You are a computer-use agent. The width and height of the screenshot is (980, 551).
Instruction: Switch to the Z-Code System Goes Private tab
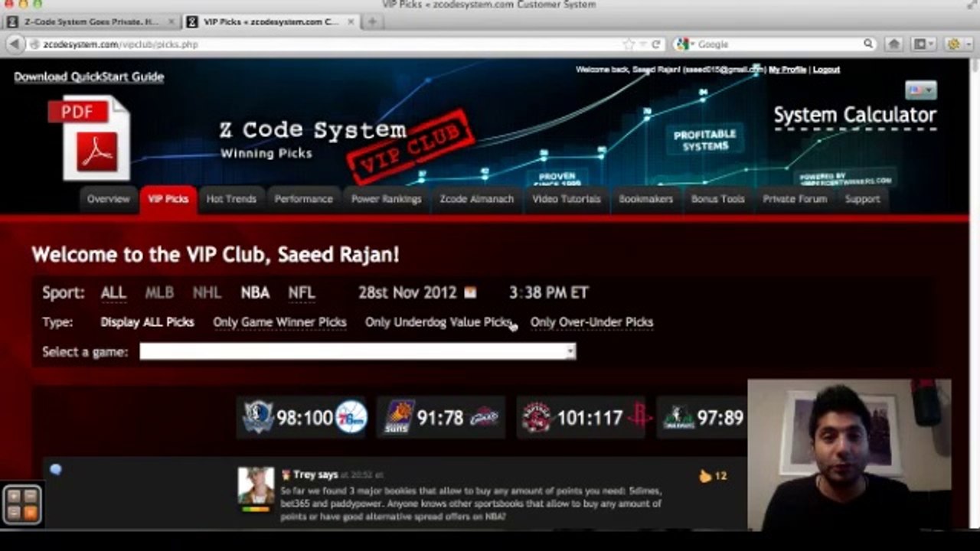pos(92,21)
